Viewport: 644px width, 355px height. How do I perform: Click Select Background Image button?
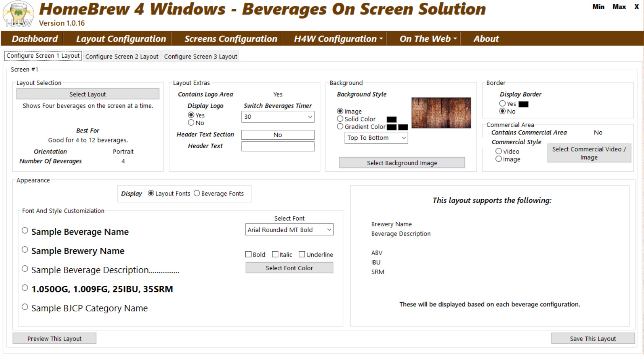402,163
